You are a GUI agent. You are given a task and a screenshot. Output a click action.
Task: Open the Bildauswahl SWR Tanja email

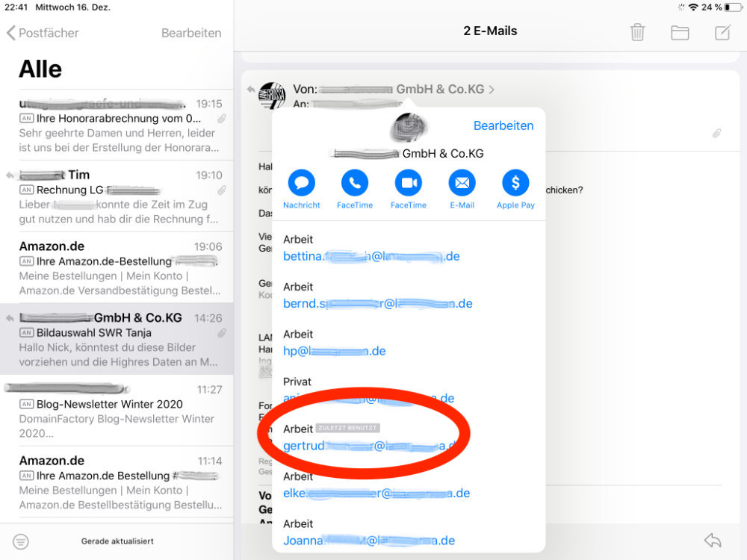coord(117,340)
